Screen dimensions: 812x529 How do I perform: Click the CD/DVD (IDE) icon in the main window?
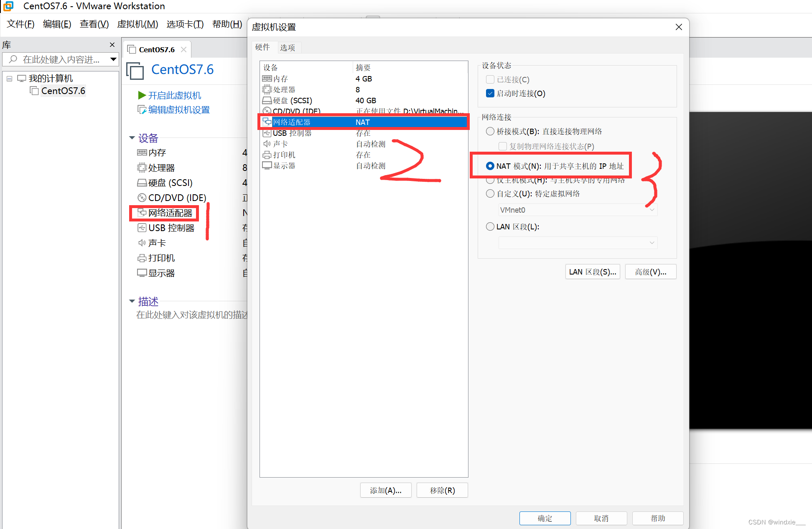click(142, 198)
